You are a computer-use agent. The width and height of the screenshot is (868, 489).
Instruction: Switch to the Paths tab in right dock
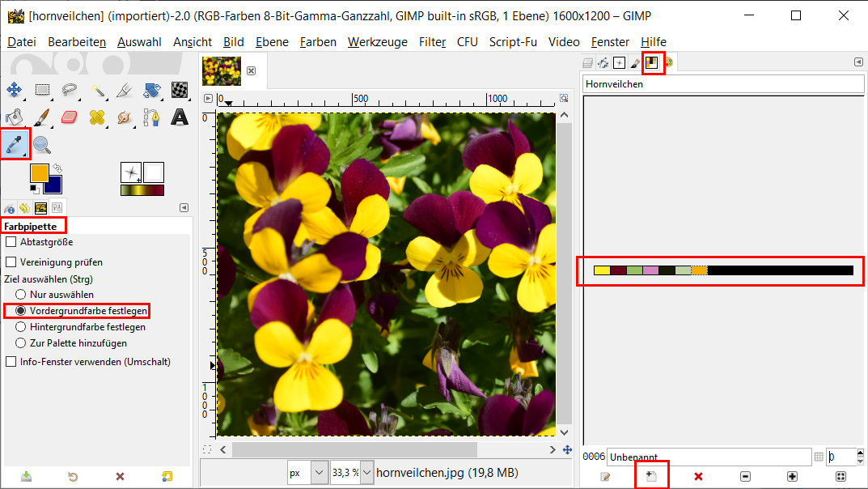tap(603, 62)
